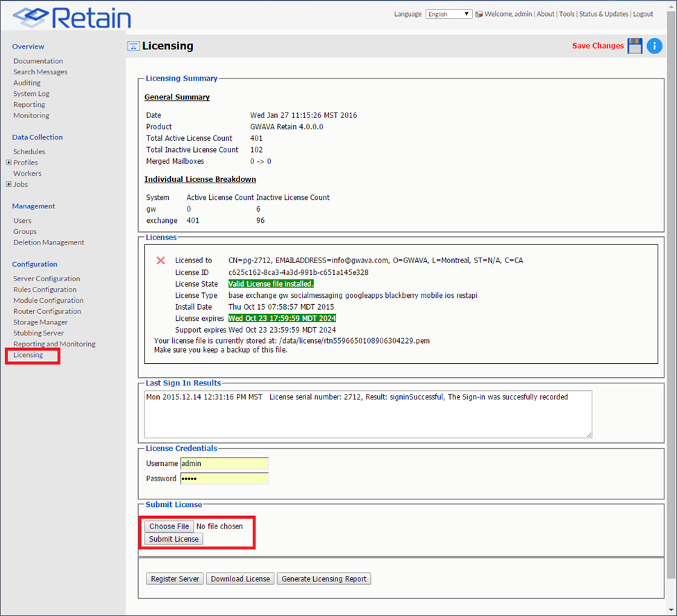
Task: Expand the Profiles tree item
Action: 8,162
